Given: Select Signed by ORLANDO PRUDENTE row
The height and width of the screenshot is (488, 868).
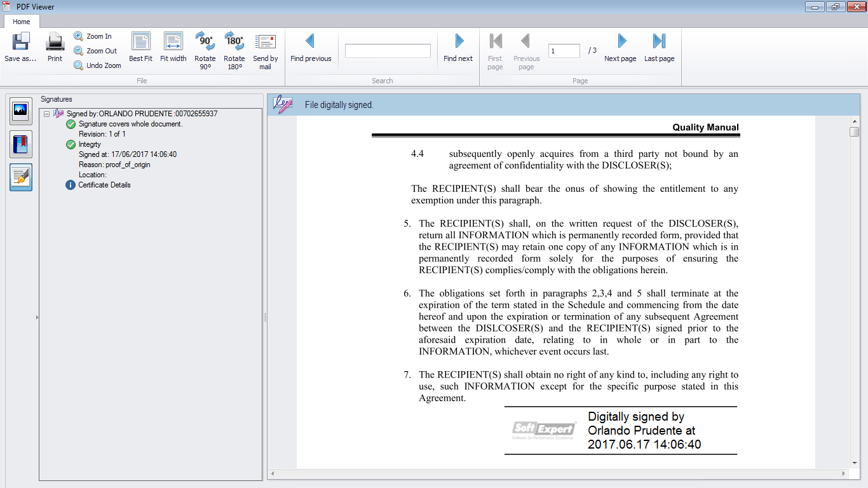Looking at the screenshot, I should [142, 114].
